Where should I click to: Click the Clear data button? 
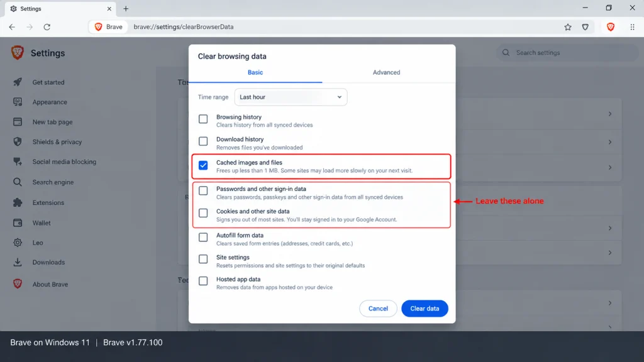(x=425, y=309)
